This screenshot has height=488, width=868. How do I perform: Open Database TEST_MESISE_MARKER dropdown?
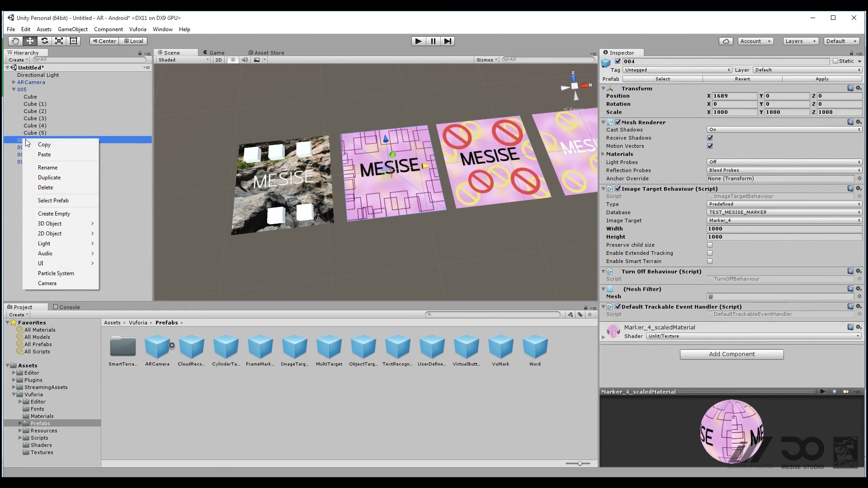784,212
